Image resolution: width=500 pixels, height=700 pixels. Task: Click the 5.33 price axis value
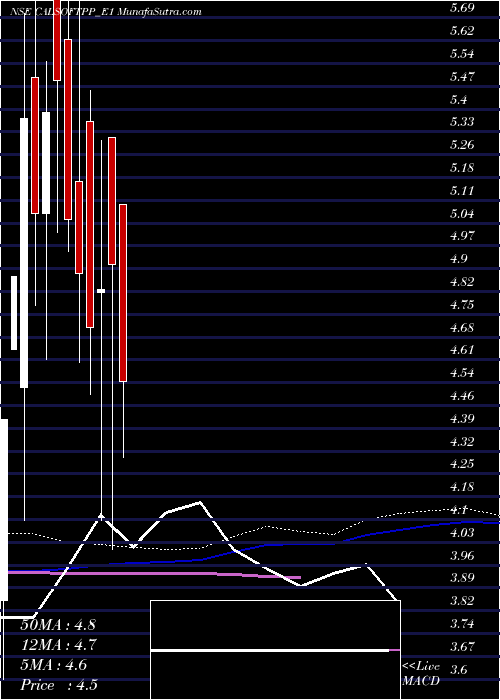[x=461, y=122]
